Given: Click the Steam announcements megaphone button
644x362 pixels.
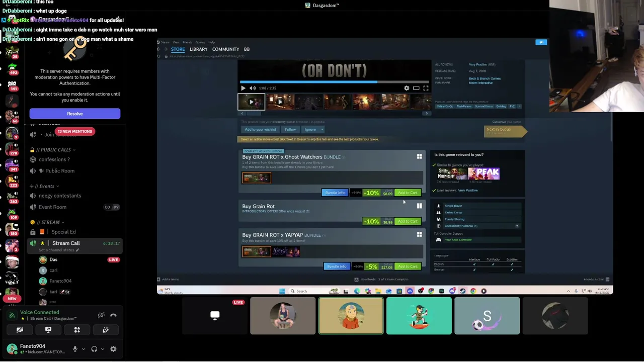Looking at the screenshot, I should click(x=541, y=42).
